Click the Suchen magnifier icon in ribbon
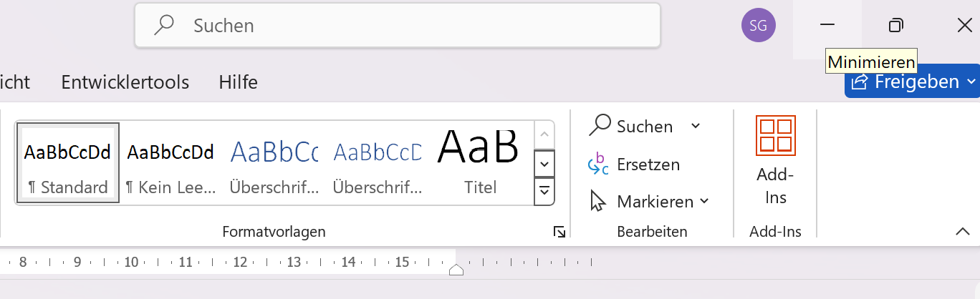Screen dimensions: 980x299 (599, 126)
